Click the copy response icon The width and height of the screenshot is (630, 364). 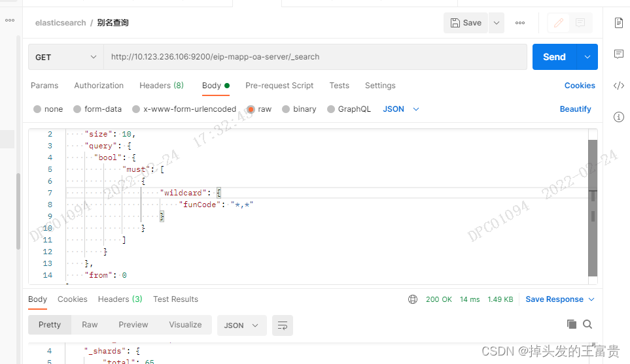571,324
